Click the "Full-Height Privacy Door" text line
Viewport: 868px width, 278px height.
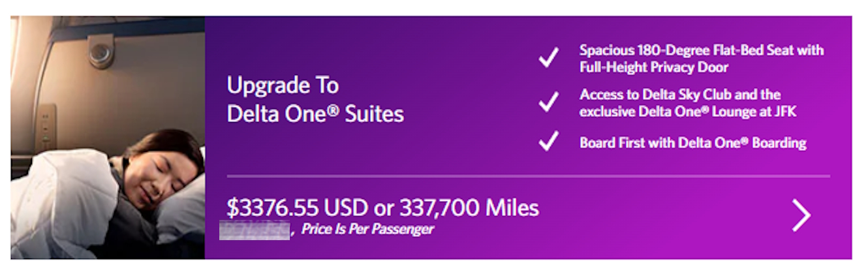(x=654, y=67)
